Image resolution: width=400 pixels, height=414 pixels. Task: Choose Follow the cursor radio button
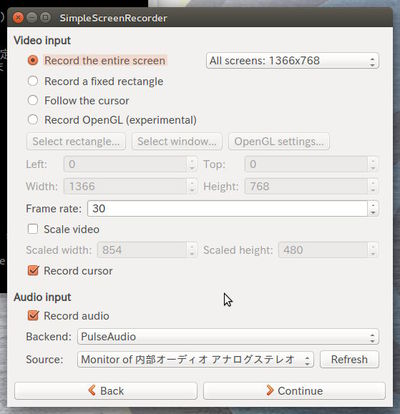click(33, 100)
